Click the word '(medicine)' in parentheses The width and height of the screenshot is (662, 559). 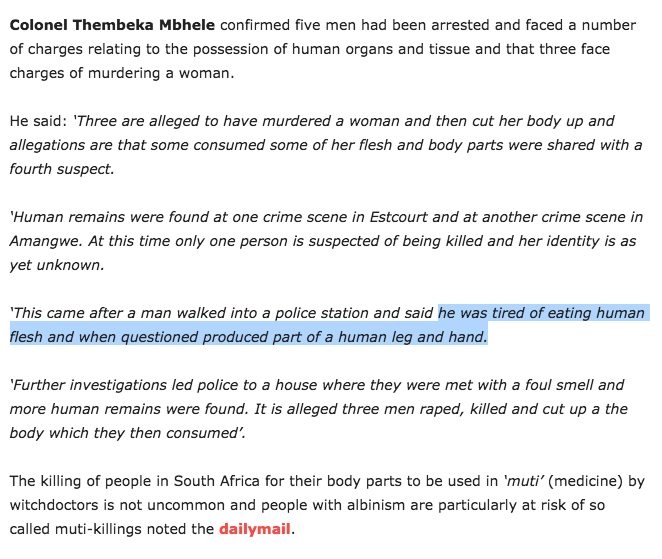pyautogui.click(x=585, y=481)
